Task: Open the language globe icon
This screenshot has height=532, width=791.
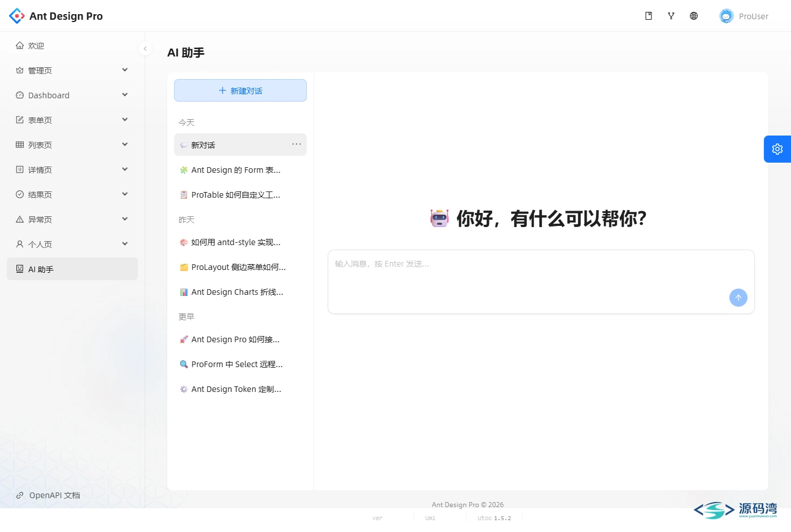Action: (x=694, y=16)
